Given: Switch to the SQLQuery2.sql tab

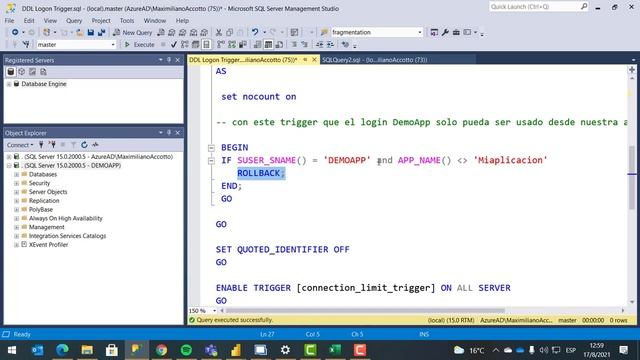Looking at the screenshot, I should [374, 60].
